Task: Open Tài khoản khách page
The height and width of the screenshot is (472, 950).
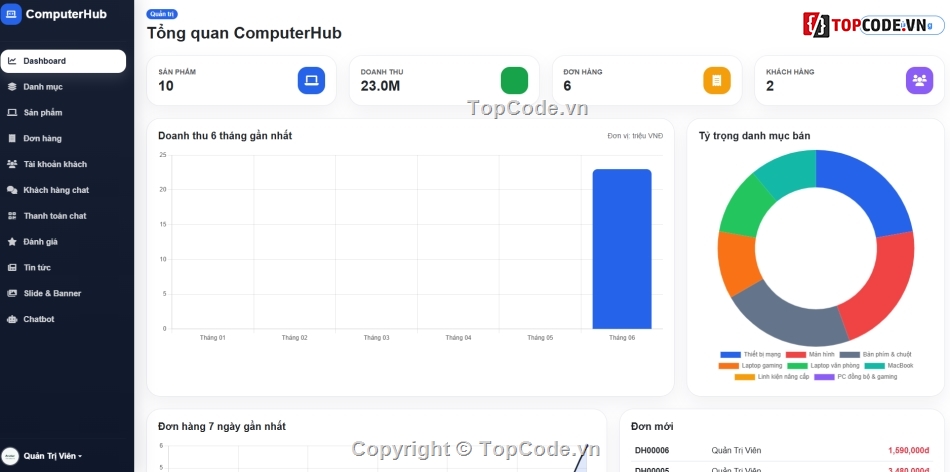Action: click(x=64, y=164)
